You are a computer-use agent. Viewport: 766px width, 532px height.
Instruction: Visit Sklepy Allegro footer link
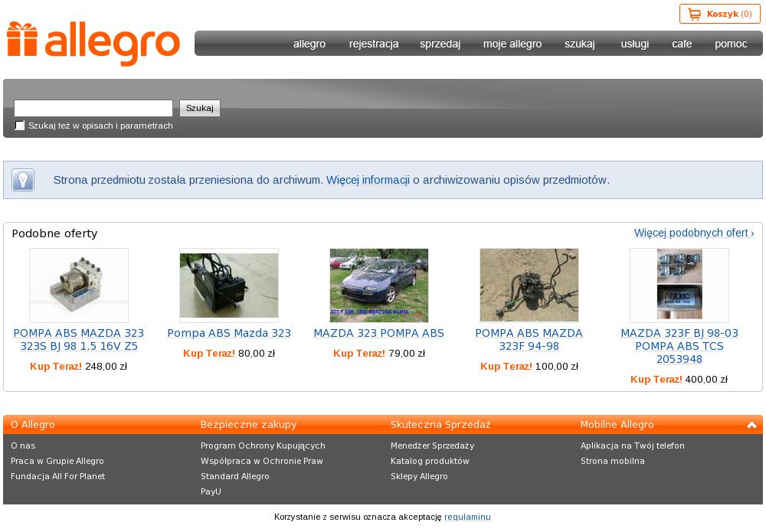pos(419,476)
